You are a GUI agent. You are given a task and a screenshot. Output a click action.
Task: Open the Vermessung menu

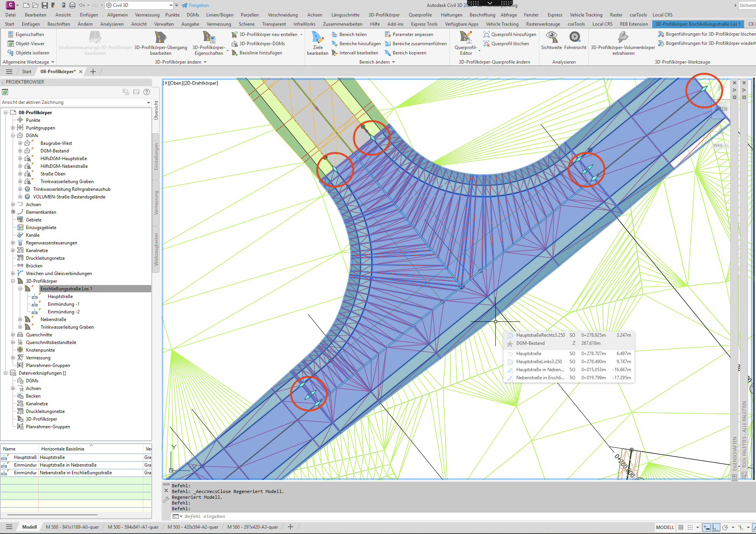pos(147,15)
